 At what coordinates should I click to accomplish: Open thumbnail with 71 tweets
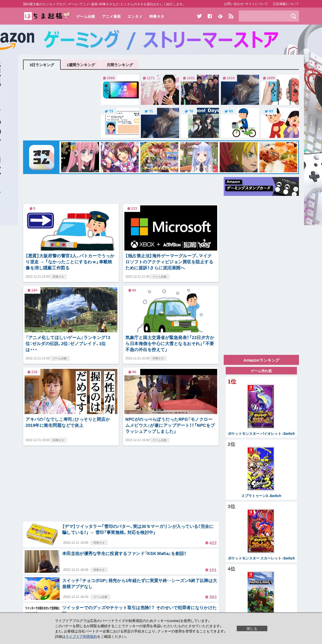[x=160, y=123]
